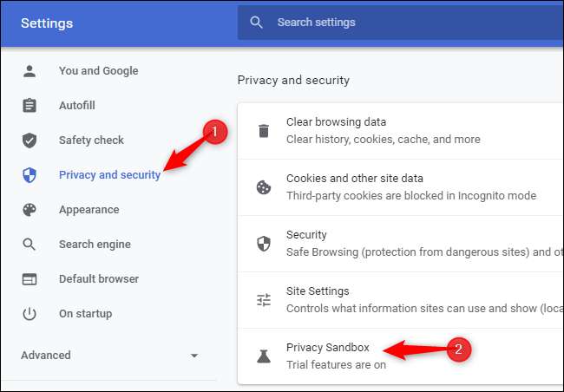The width and height of the screenshot is (564, 392).
Task: Click the Default browser window icon
Action: pos(30,279)
